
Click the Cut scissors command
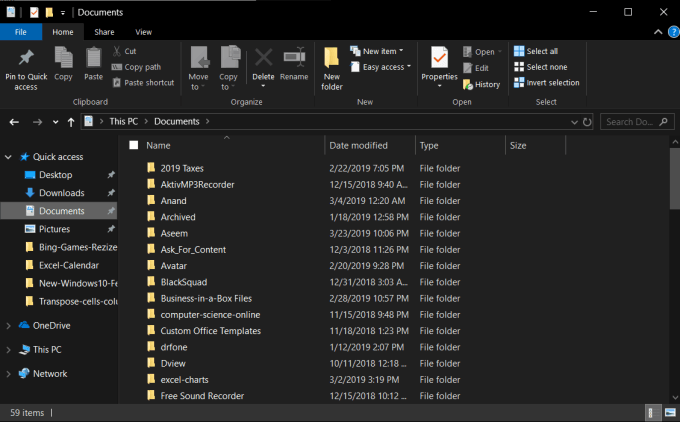[x=124, y=51]
